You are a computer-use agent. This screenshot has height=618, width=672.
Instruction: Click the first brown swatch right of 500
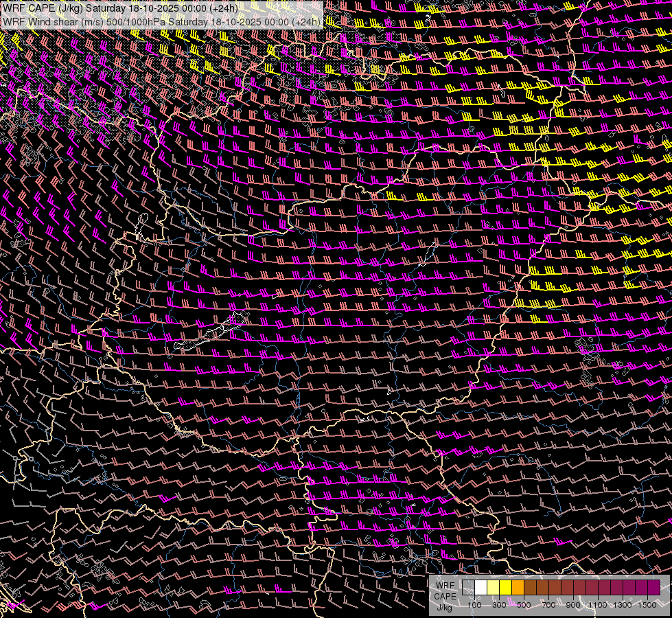click(530, 587)
